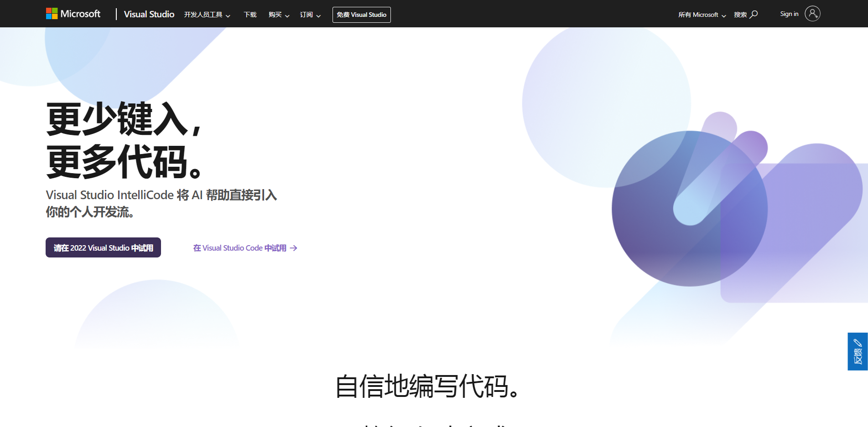The image size is (868, 427).
Task: Click the Visual Studio IntelliCode description text
Action: 161,203
